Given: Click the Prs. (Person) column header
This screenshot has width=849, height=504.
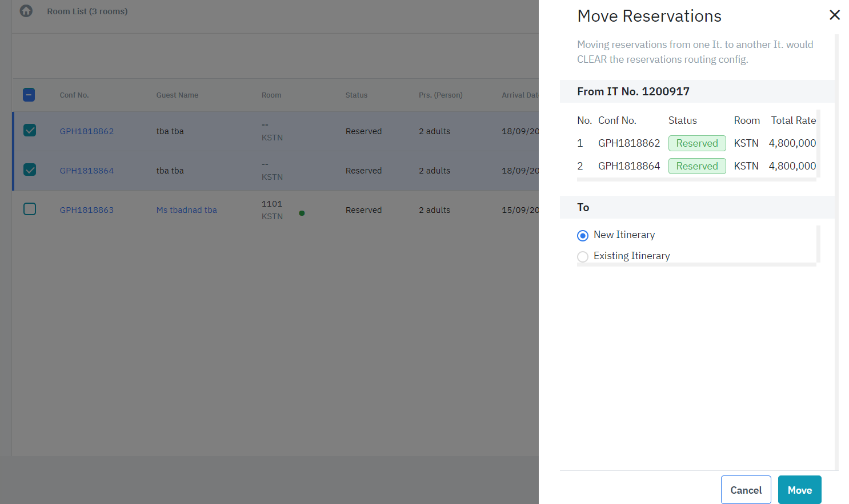Looking at the screenshot, I should [440, 95].
